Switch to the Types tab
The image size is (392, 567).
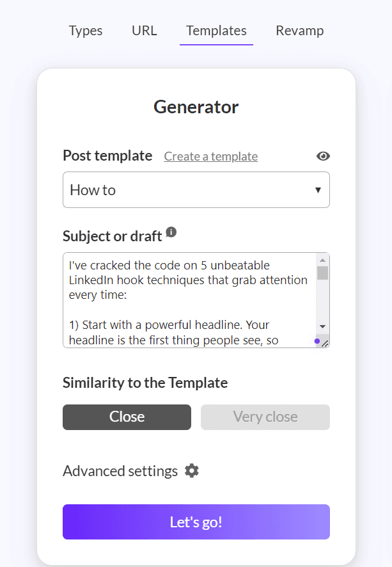(86, 31)
